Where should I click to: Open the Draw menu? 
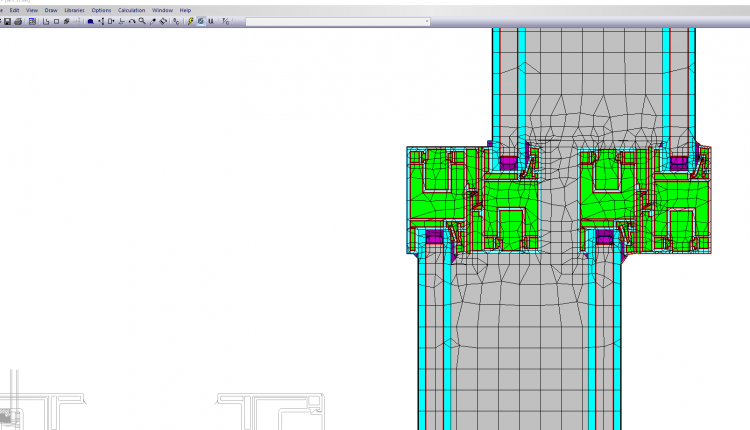coord(51,10)
